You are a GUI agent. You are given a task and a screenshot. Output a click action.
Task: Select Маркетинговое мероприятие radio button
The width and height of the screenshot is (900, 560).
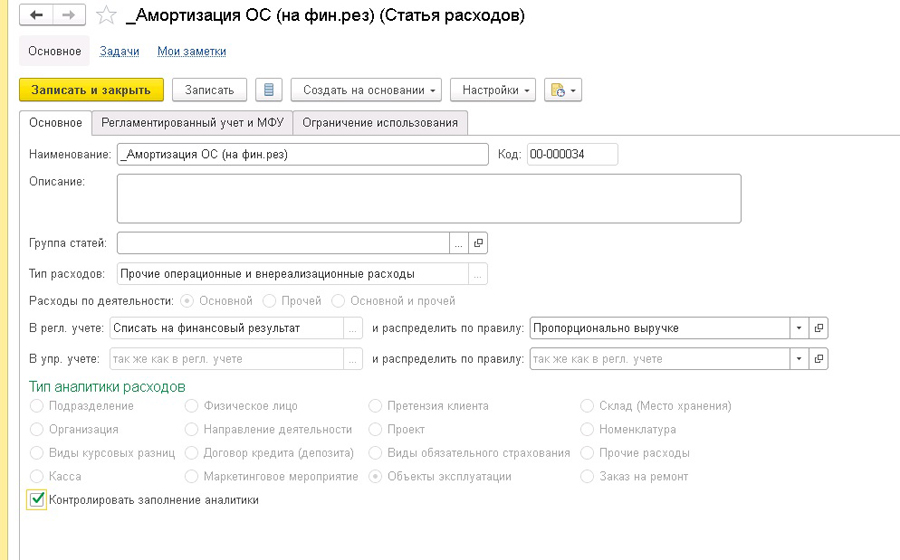click(x=191, y=476)
